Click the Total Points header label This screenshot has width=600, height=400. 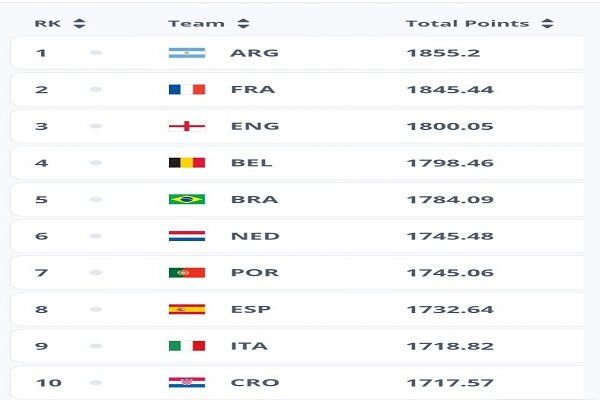(468, 23)
